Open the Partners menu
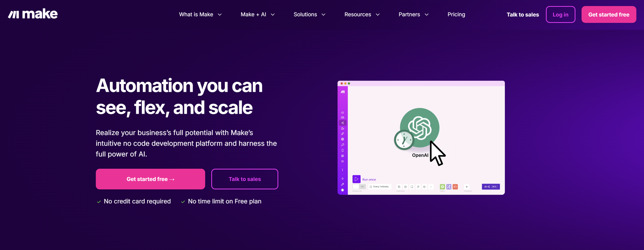Screen dimensions: 644x250 click(413, 14)
